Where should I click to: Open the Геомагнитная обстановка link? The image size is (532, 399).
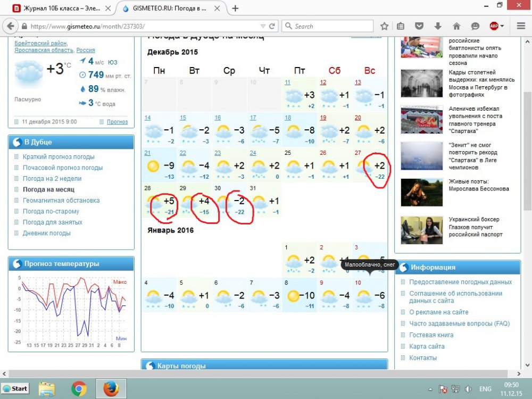click(x=61, y=201)
